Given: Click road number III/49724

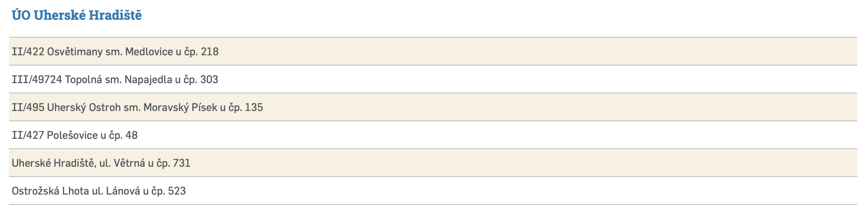Looking at the screenshot, I should tap(37, 80).
